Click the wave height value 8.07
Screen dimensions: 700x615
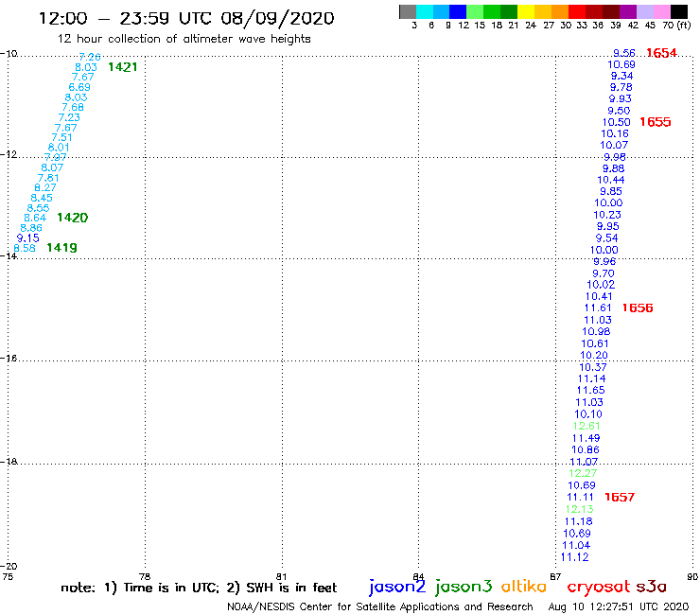[x=52, y=167]
